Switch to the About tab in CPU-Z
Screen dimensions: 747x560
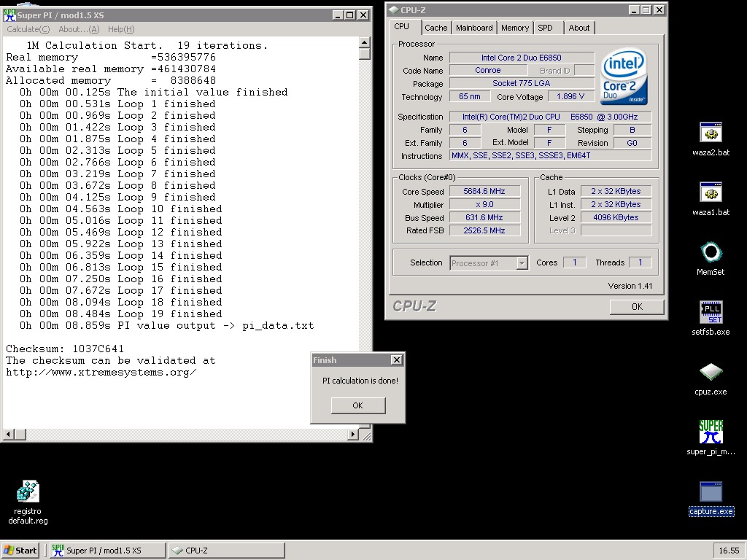coord(578,28)
